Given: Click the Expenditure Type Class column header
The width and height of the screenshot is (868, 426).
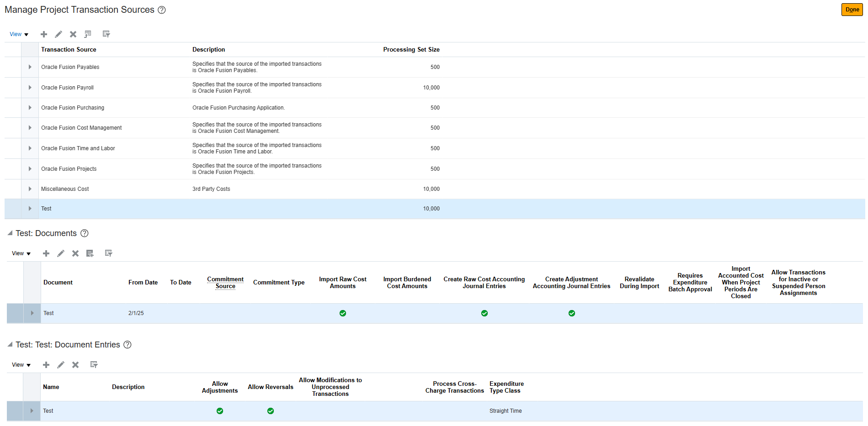Looking at the screenshot, I should (506, 387).
